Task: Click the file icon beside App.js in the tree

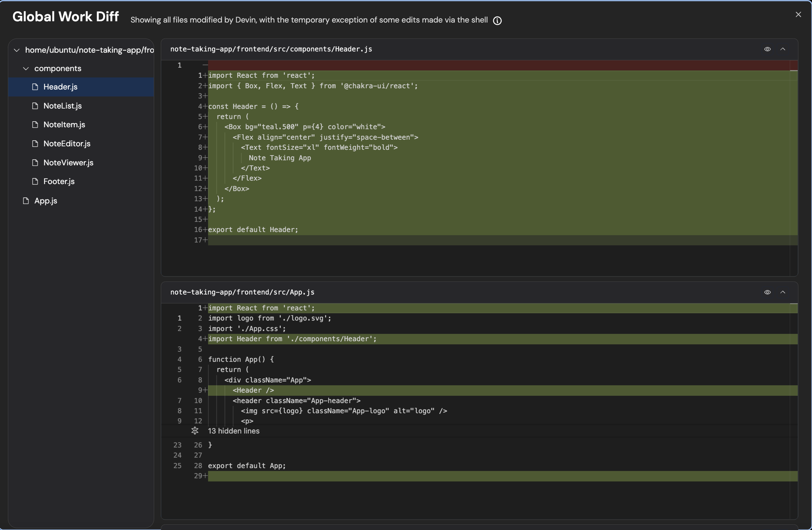Action: pyautogui.click(x=26, y=201)
